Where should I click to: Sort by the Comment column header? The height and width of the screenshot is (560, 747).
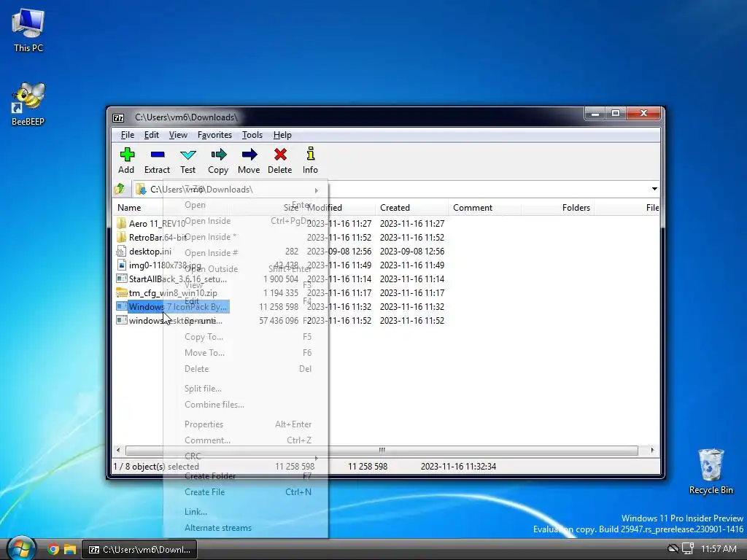[484, 208]
